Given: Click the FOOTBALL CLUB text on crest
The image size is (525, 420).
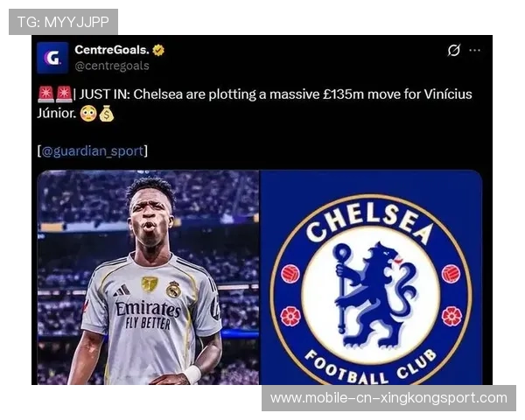Looking at the screenshot, I should point(371,367).
